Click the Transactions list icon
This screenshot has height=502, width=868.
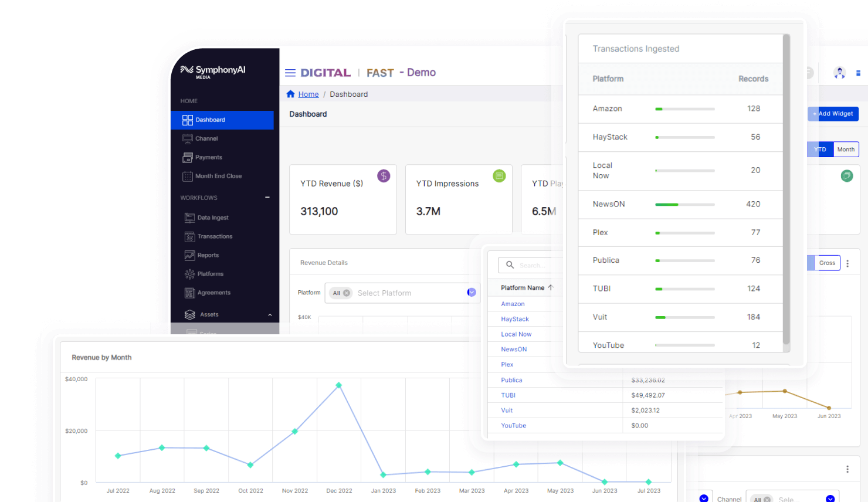pos(189,236)
